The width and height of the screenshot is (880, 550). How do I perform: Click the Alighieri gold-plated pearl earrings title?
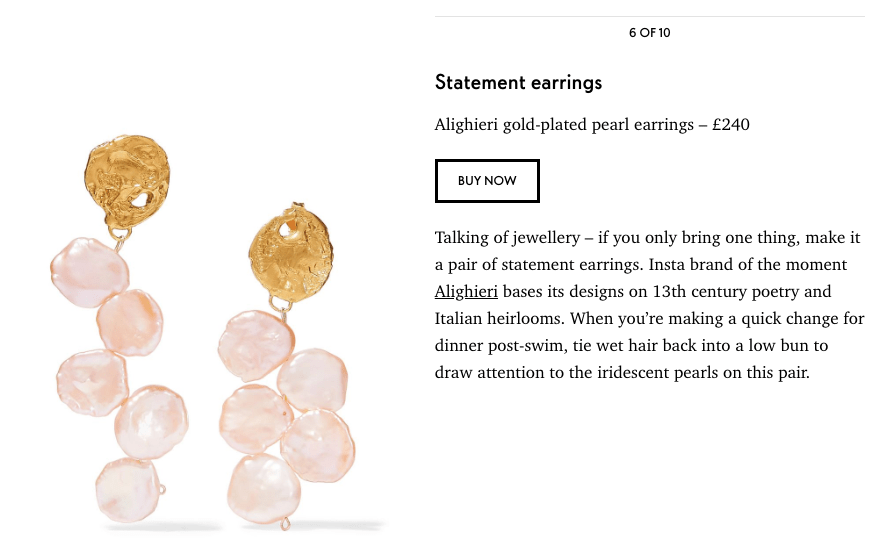564,125
